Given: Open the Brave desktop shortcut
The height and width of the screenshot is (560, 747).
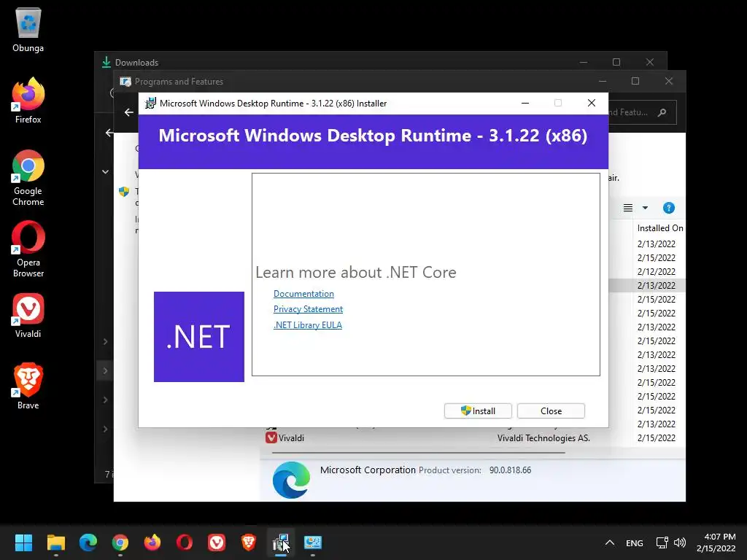Looking at the screenshot, I should 28,386.
